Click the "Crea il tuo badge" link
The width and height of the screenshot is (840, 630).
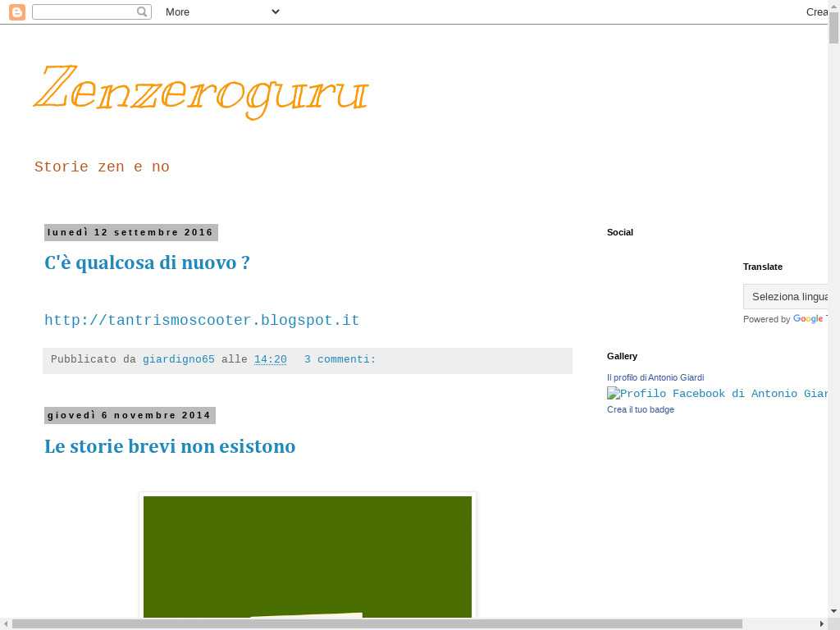(641, 409)
